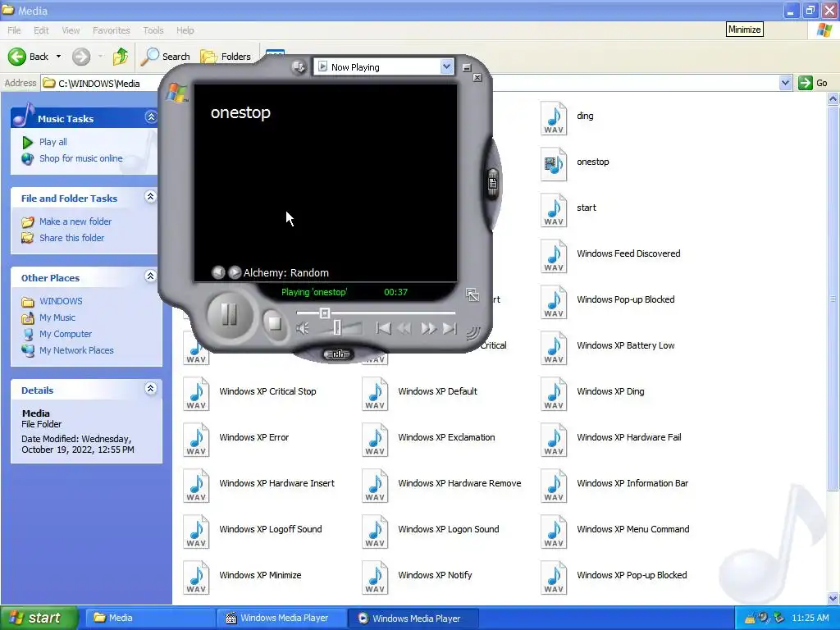Pause playback in Windows Media Player

point(230,314)
